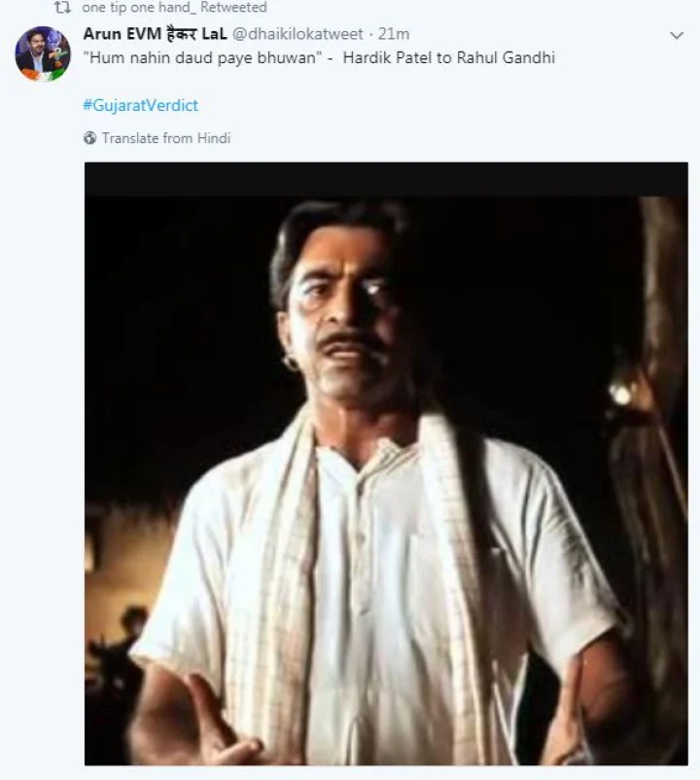Image resolution: width=700 pixels, height=780 pixels.
Task: Click the 21m timestamp
Action: (393, 35)
